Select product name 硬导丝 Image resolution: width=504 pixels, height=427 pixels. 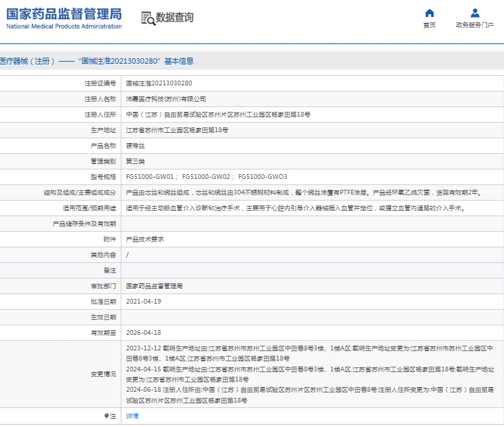click(x=135, y=146)
